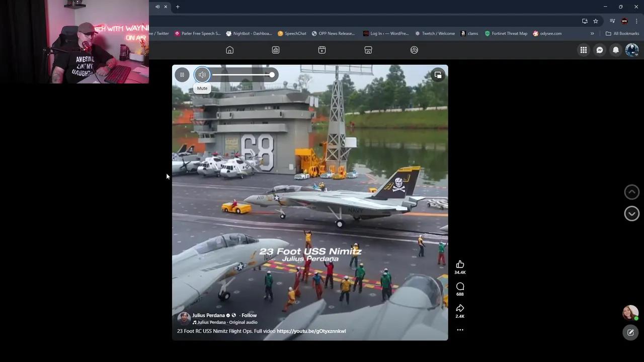Follow Julius Perdana

click(x=249, y=315)
